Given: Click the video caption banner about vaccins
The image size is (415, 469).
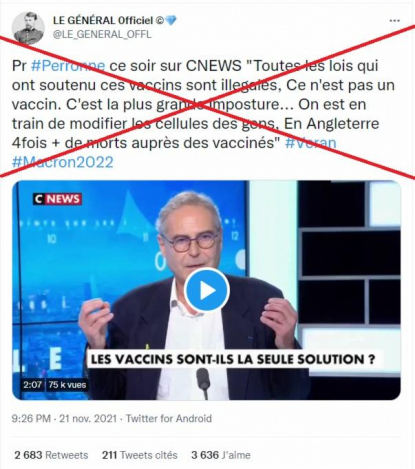Looking at the screenshot, I should pos(233,359).
